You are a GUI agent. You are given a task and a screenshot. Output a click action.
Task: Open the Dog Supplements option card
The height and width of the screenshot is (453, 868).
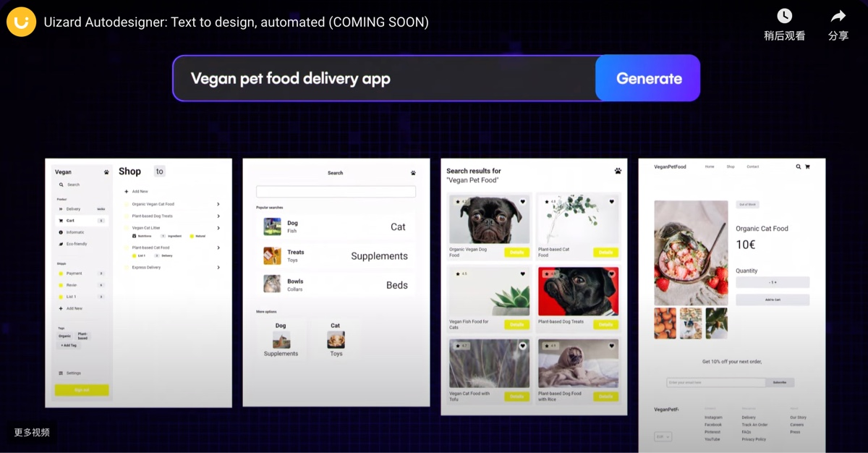281,339
